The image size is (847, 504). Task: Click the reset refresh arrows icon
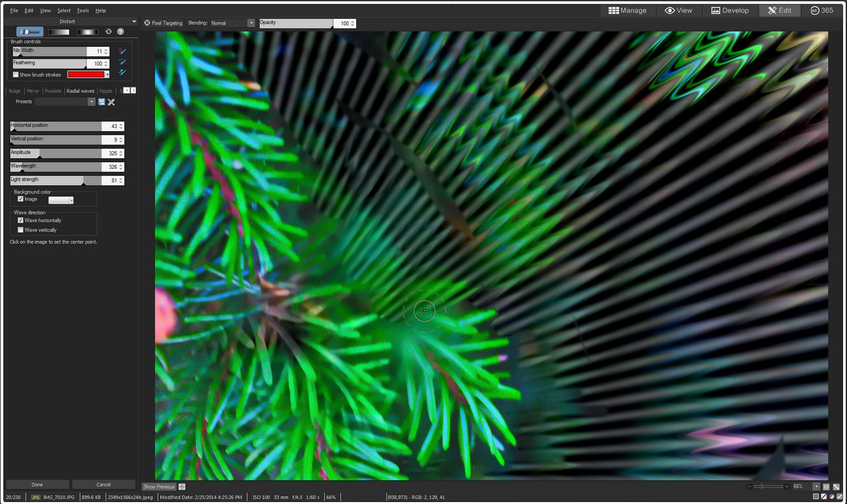(x=109, y=32)
